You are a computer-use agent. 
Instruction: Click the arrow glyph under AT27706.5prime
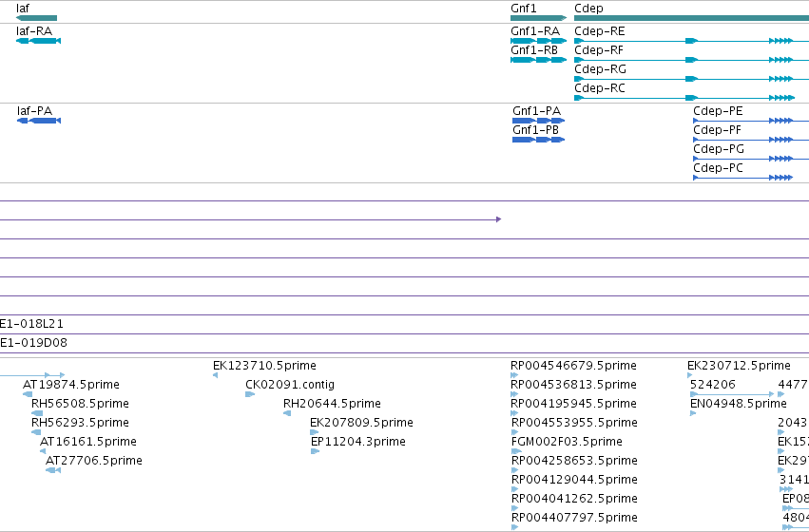[x=53, y=470]
